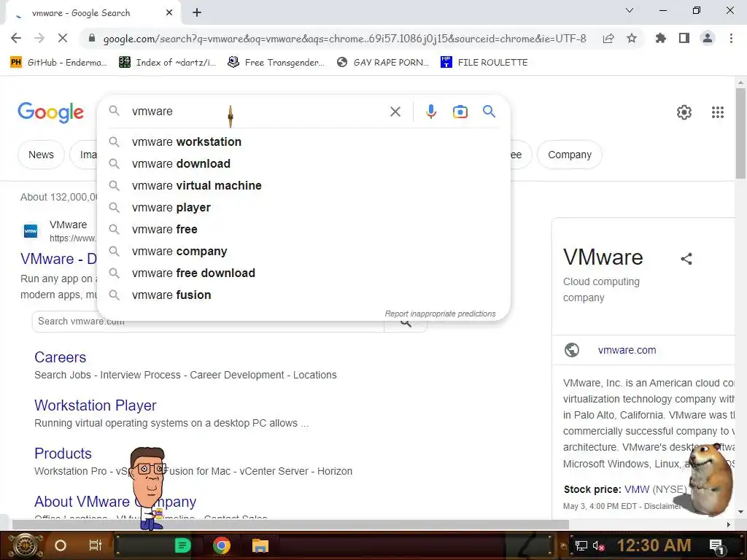The height and width of the screenshot is (560, 747).
Task: Open the GitHub bookmark in the bookmarks bar
Action: coord(58,63)
